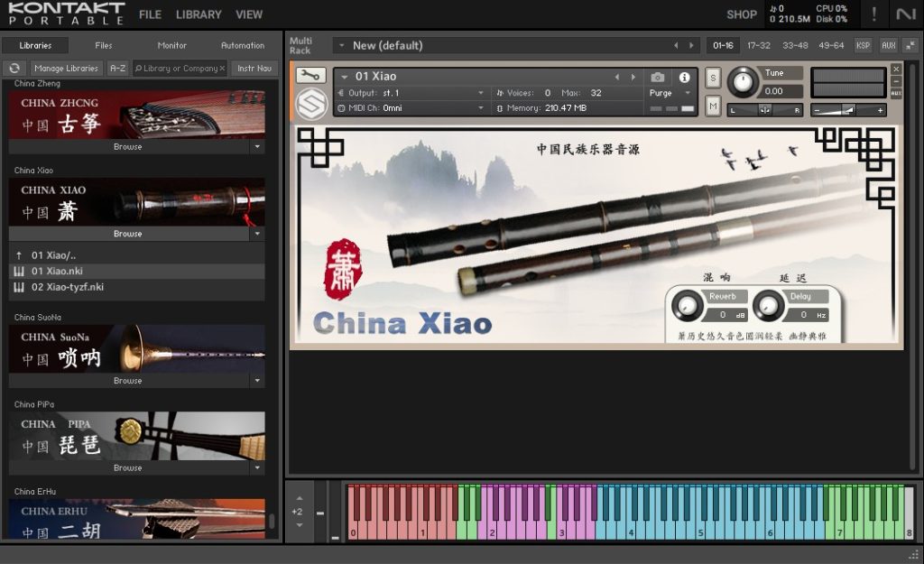Switch to the Automation tab
The width and height of the screenshot is (924, 564).
(x=243, y=45)
